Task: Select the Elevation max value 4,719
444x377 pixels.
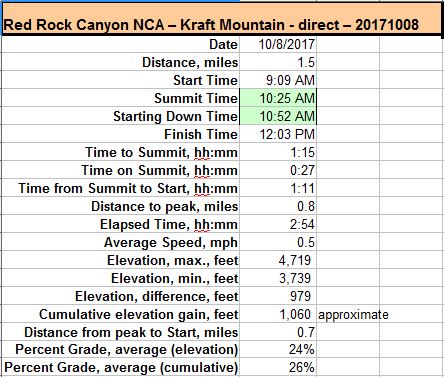Action: click(x=278, y=260)
